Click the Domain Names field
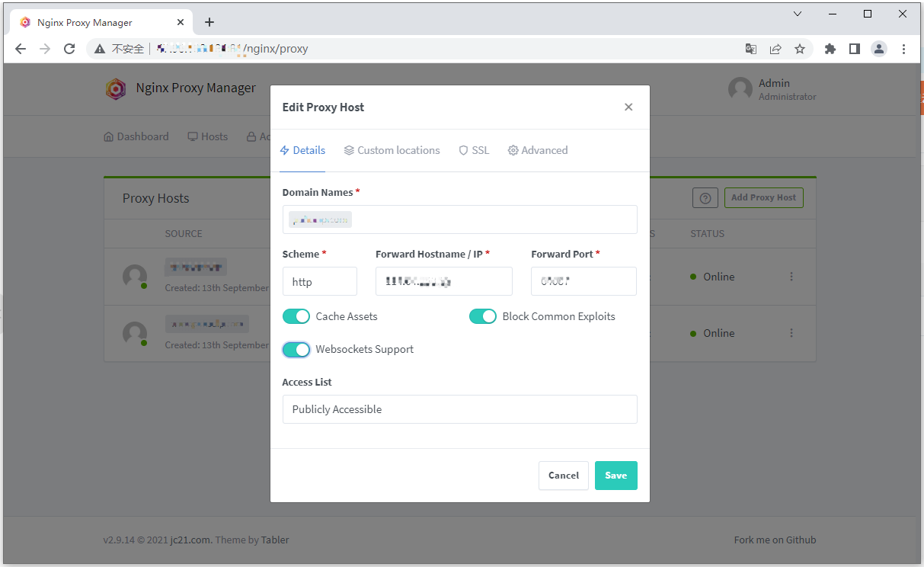924x567 pixels. 459,219
